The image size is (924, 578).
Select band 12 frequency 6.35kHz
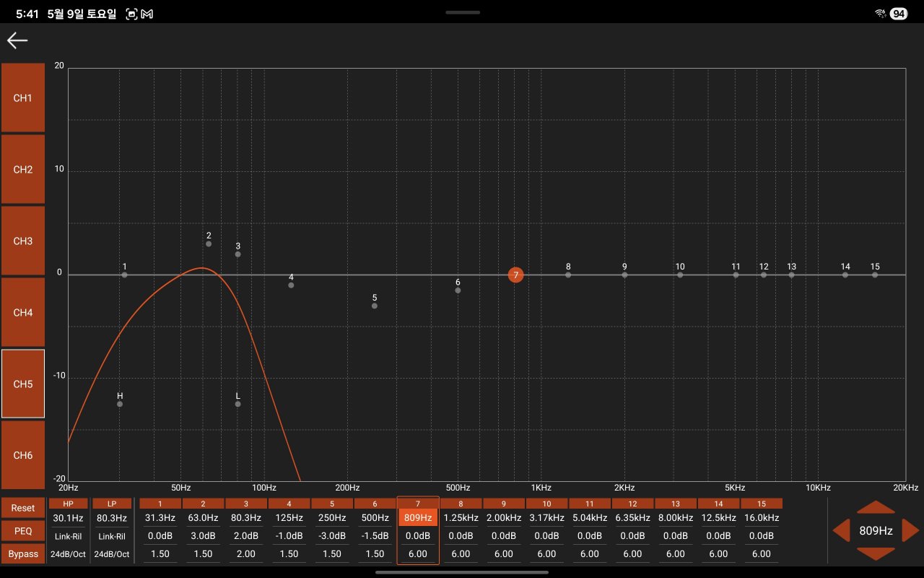pyautogui.click(x=632, y=518)
